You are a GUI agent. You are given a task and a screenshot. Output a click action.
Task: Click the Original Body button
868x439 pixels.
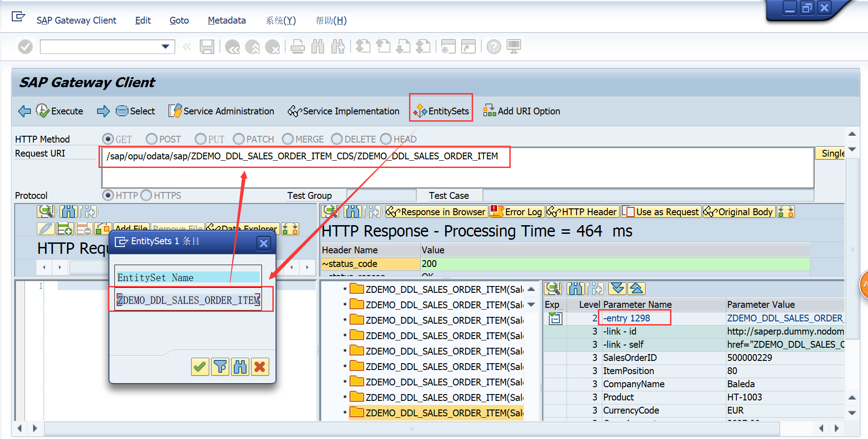click(739, 212)
